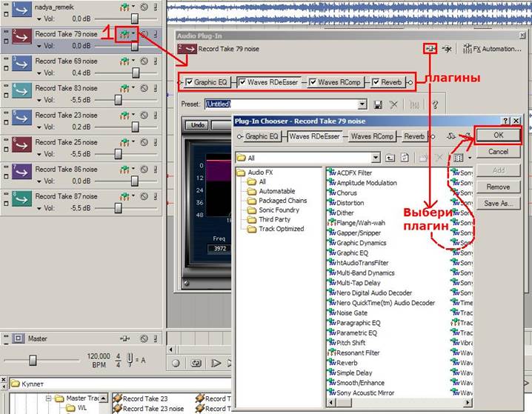Screen dimensions: 532x414
Task: Toggle Reverb checkbox in Audio Plug-In chain
Action: pyautogui.click(x=376, y=82)
